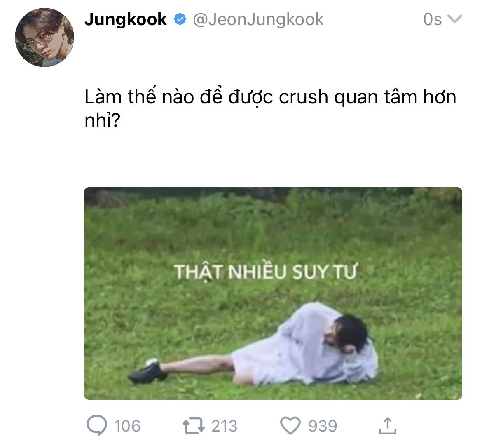Click the word 'nhỉ?' in tweet
This screenshot has width=482, height=448.
[x=102, y=120]
